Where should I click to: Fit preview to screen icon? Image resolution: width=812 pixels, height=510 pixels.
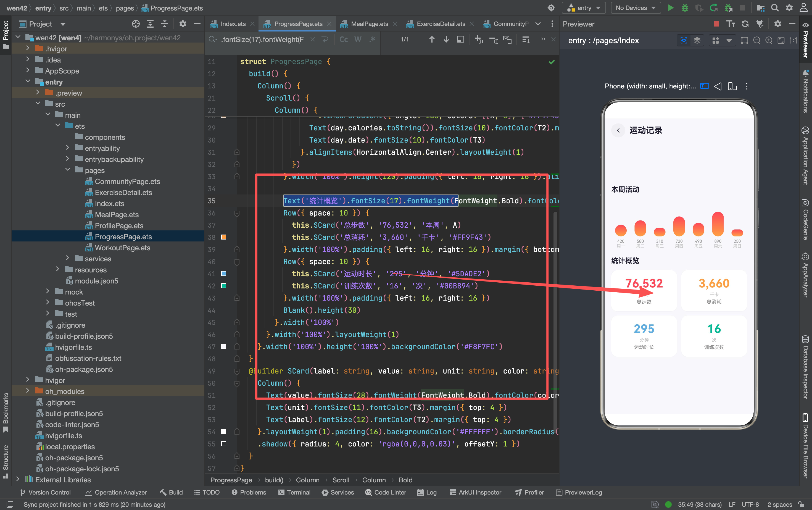781,41
